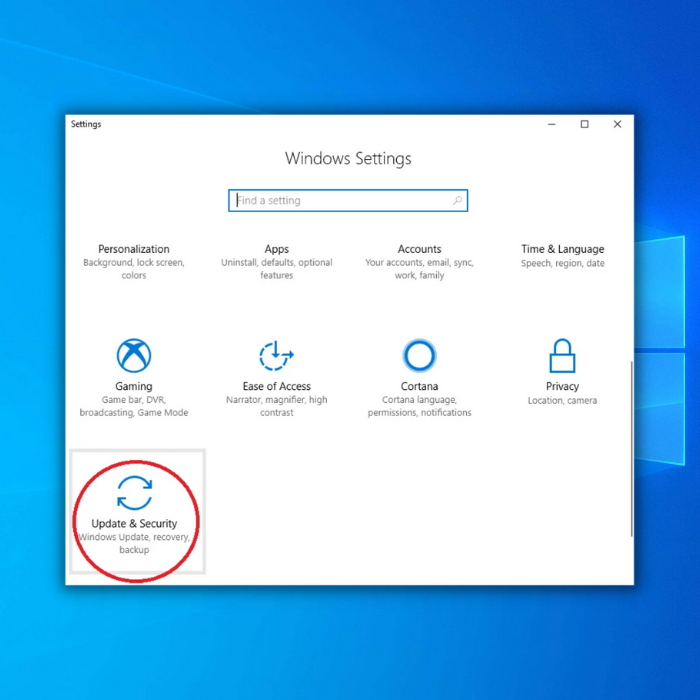Viewport: 700px width, 700px height.
Task: Select the 'Location, camera' Privacy description
Action: pyautogui.click(x=562, y=401)
